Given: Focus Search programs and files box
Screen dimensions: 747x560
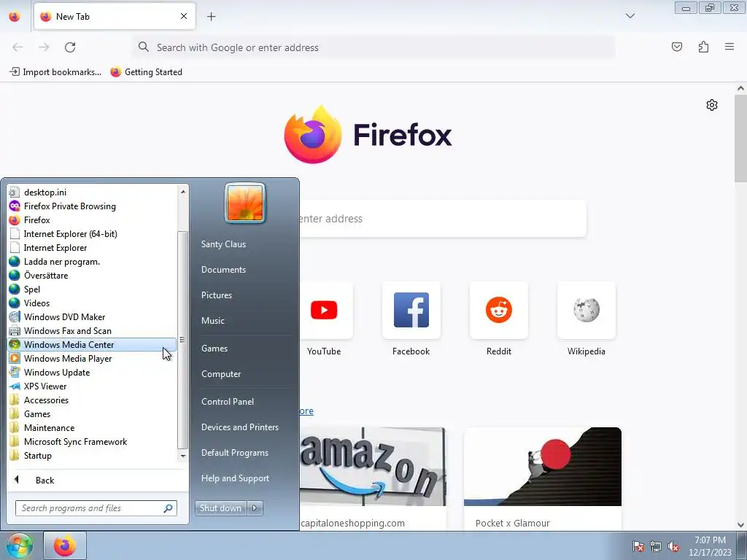Looking at the screenshot, I should click(96, 508).
